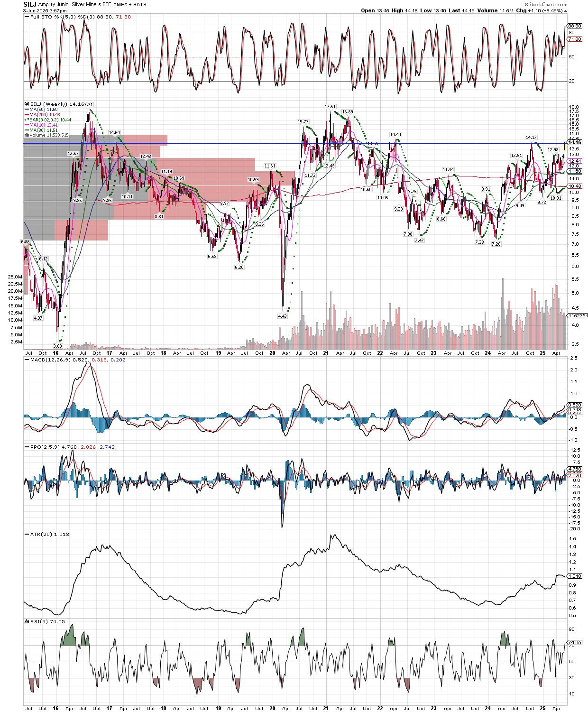
Task: Click the 'AMEX + BATS' exchange label
Action: pos(130,5)
